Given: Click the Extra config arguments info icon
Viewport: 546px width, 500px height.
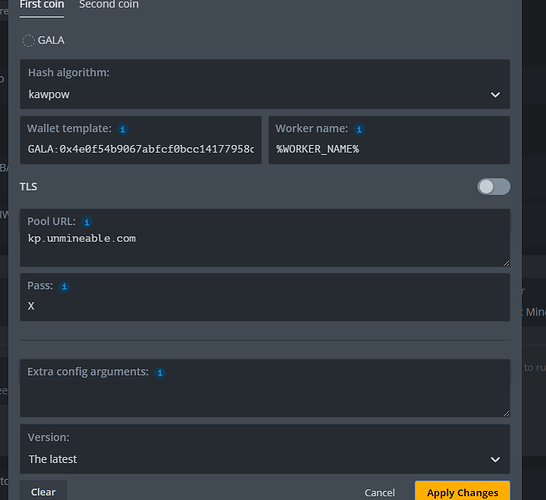Looking at the screenshot, I should click(160, 373).
